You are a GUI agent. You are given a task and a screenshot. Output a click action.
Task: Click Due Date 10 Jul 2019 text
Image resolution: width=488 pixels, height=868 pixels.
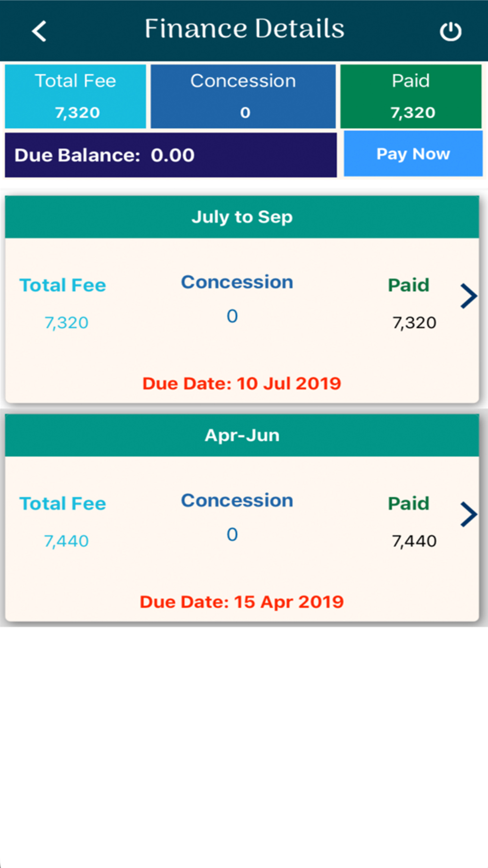(242, 383)
